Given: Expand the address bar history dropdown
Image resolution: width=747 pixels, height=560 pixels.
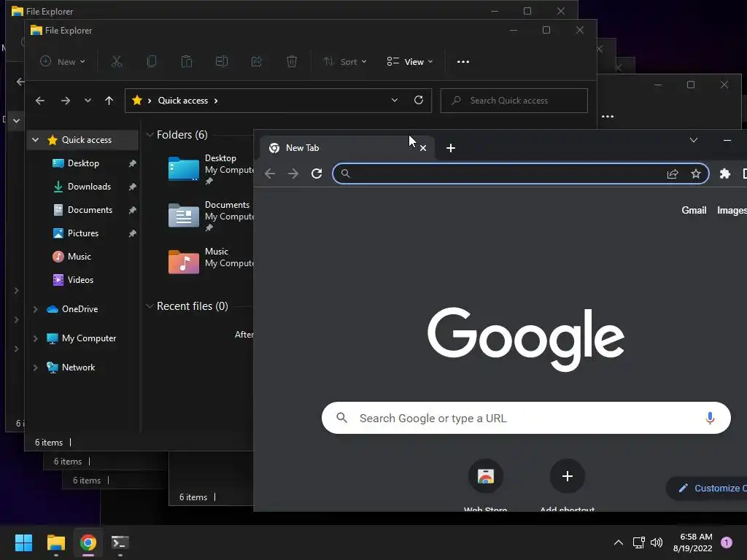Looking at the screenshot, I should [x=395, y=100].
